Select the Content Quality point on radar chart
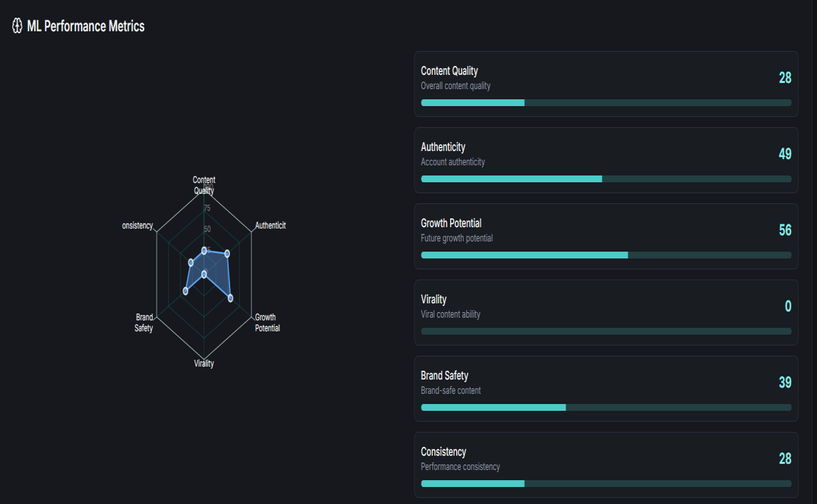The image size is (817, 504). pos(204,250)
